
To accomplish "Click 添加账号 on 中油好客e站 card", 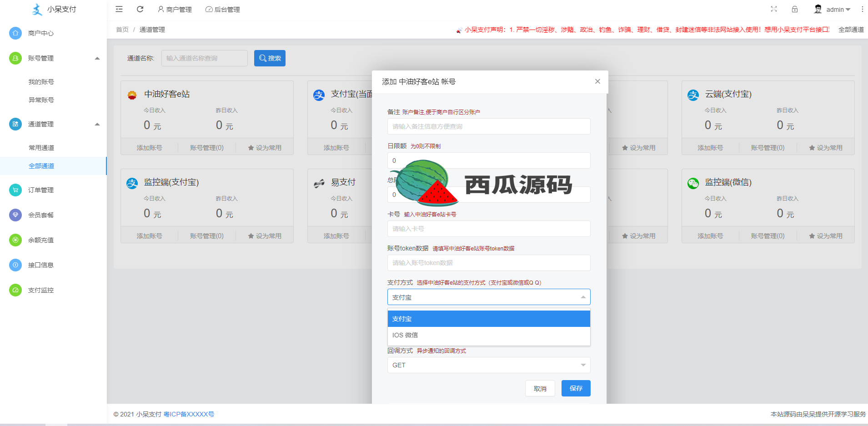I will (149, 148).
